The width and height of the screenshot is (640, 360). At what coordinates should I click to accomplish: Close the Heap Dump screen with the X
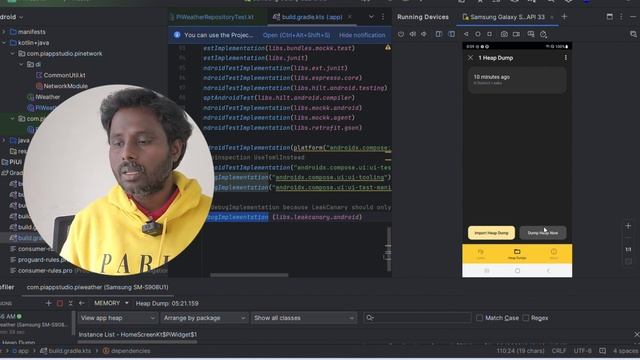tap(470, 58)
